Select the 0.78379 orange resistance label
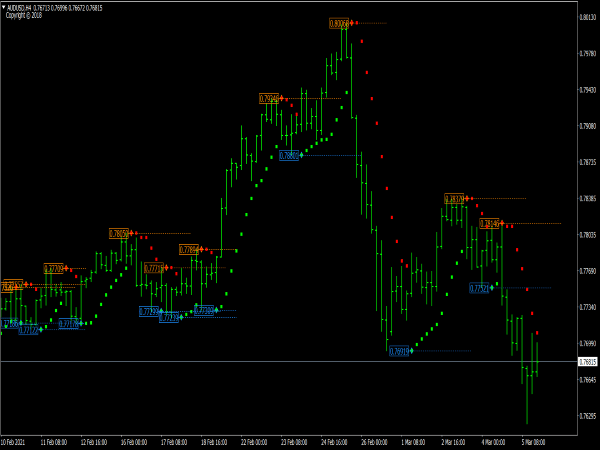Screen dimensions: 600x450 tap(454, 199)
